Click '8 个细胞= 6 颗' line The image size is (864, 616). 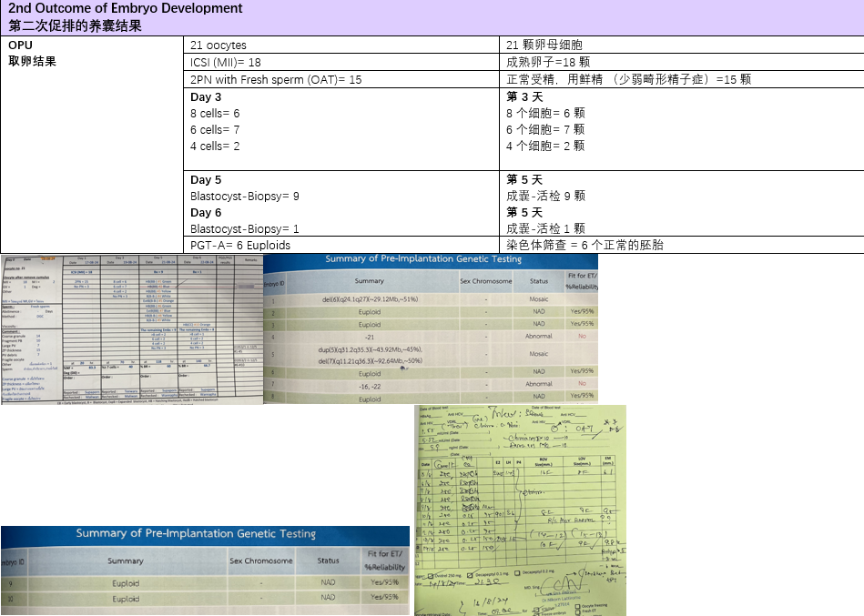(x=545, y=114)
